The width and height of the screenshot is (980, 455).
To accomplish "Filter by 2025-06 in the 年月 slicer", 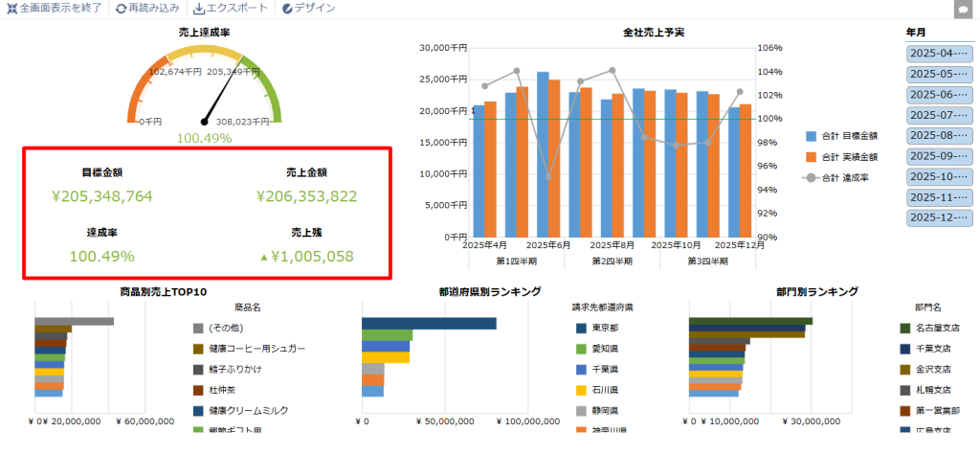I will [940, 95].
